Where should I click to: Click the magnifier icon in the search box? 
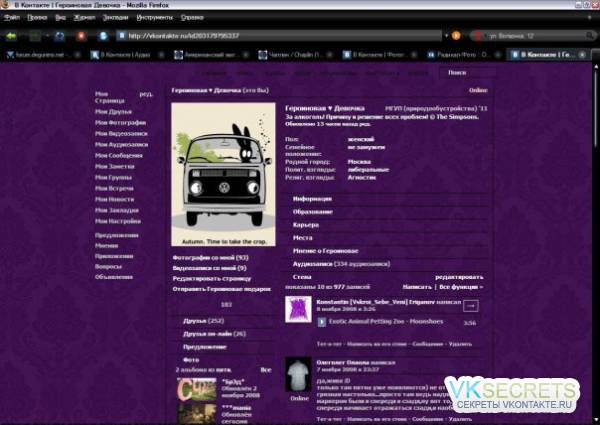(x=590, y=36)
